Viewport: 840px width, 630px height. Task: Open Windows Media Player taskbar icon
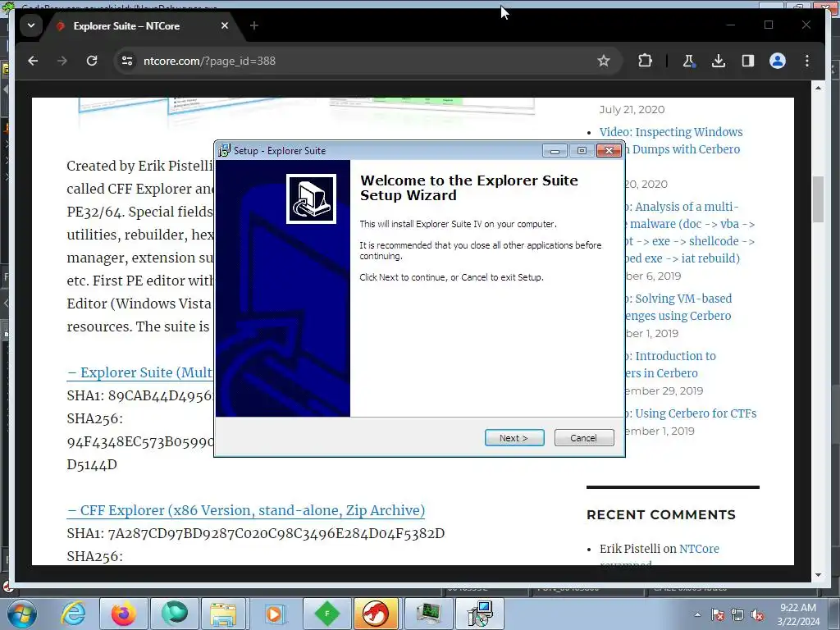[x=274, y=614]
